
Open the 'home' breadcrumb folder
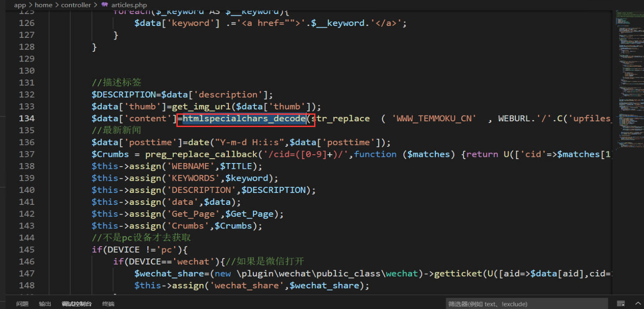[x=44, y=5]
